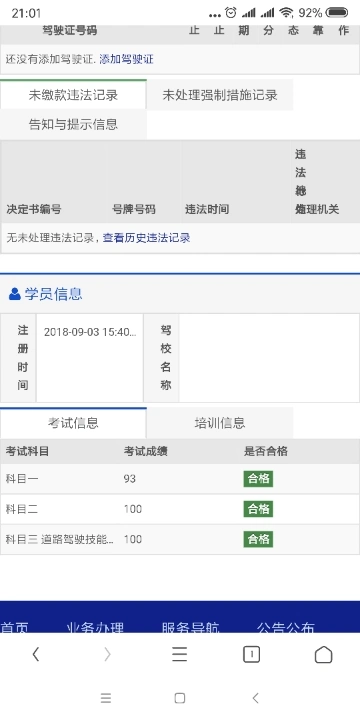The width and height of the screenshot is (360, 720).
Task: Click the 号牌号码 column header
Action: coord(134,209)
